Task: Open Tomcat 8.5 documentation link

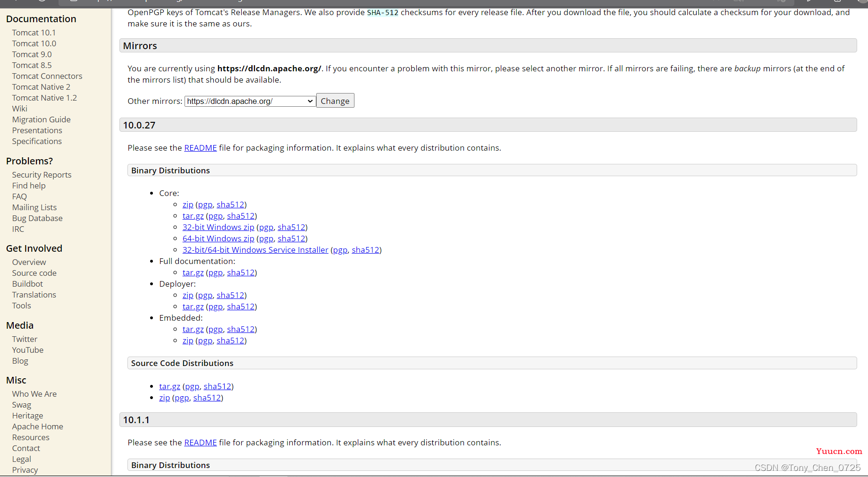Action: [32, 65]
